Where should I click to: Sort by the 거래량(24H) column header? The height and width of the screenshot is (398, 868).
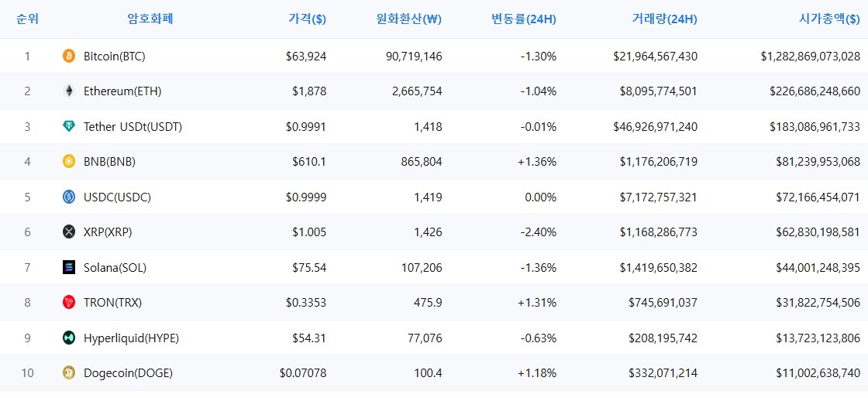[664, 19]
